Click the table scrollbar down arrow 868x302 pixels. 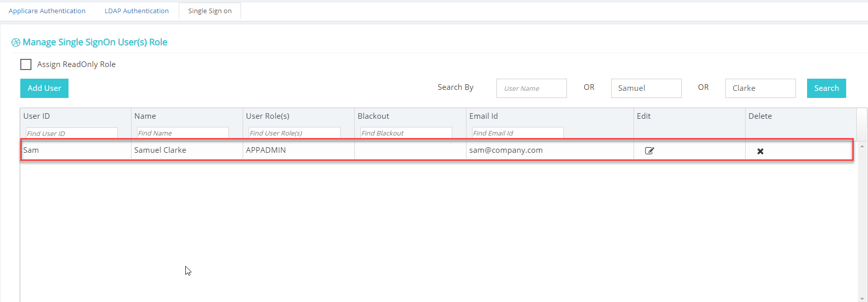coord(862,299)
